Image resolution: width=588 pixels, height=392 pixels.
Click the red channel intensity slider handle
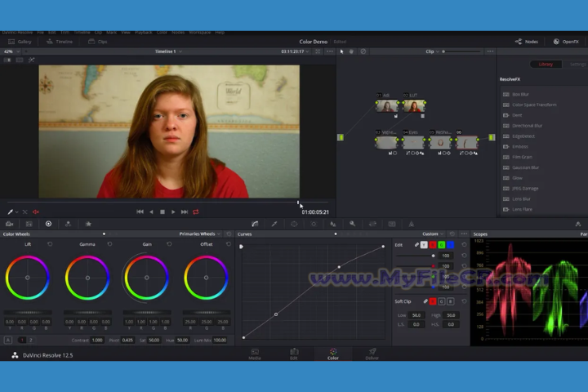[433, 266]
